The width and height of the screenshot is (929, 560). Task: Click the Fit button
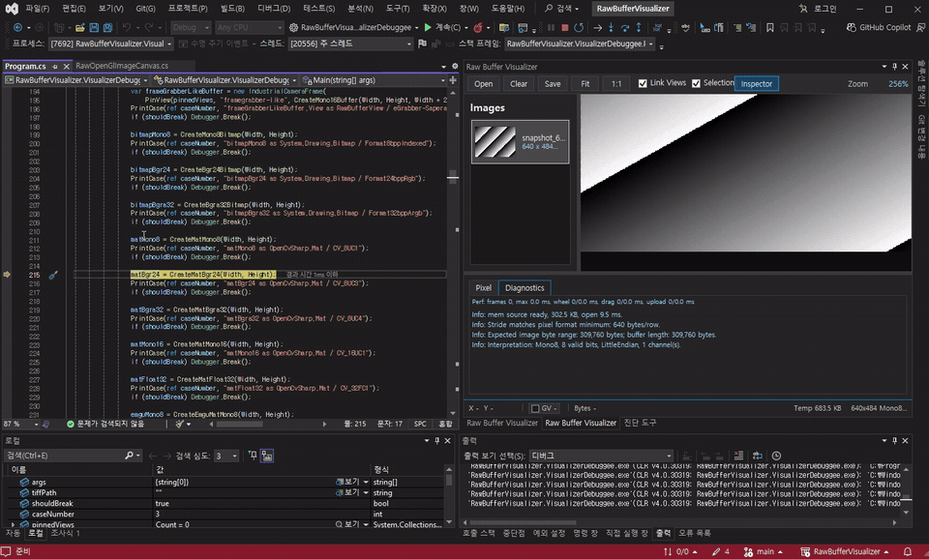[x=585, y=83]
